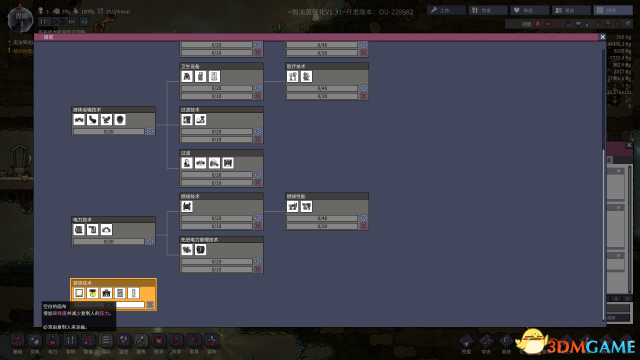Viewport: 640px width, 360px height.
Task: Select the single icon in 焊接技术 node
Action: coord(187,207)
